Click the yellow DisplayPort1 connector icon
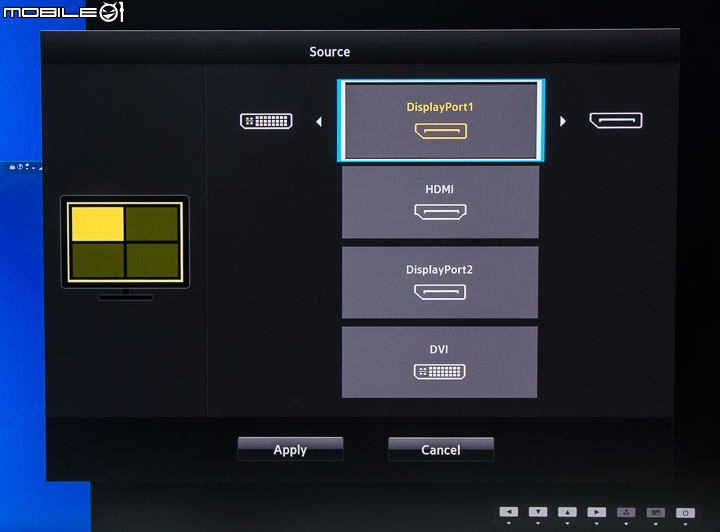 (x=441, y=131)
